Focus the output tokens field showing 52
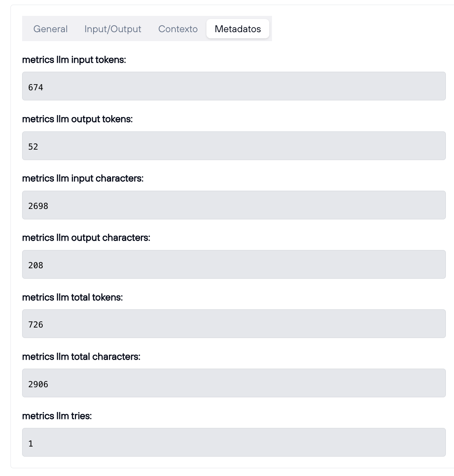This screenshot has width=454, height=476. click(x=234, y=146)
